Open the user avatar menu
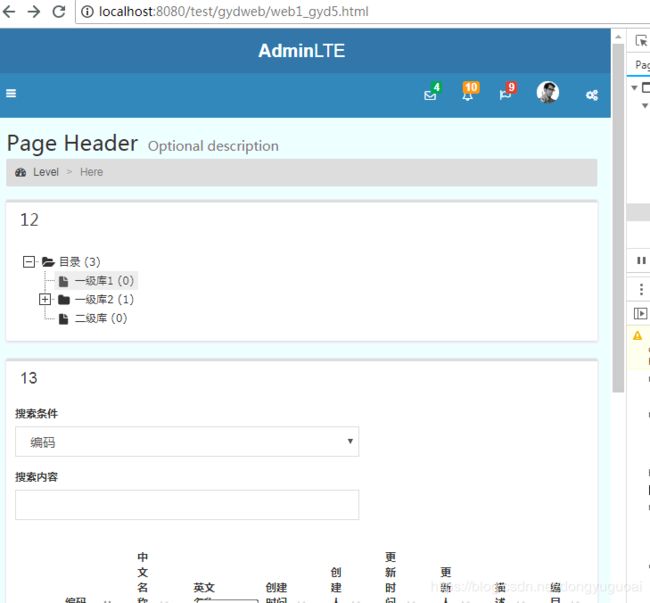Image resolution: width=650 pixels, height=603 pixels. 547,92
